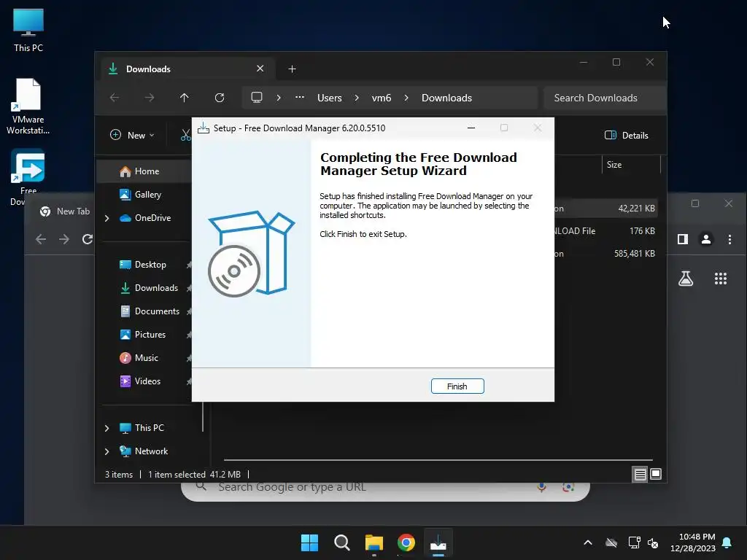Open Chrome side panel icon
The image size is (747, 560).
[683, 239]
